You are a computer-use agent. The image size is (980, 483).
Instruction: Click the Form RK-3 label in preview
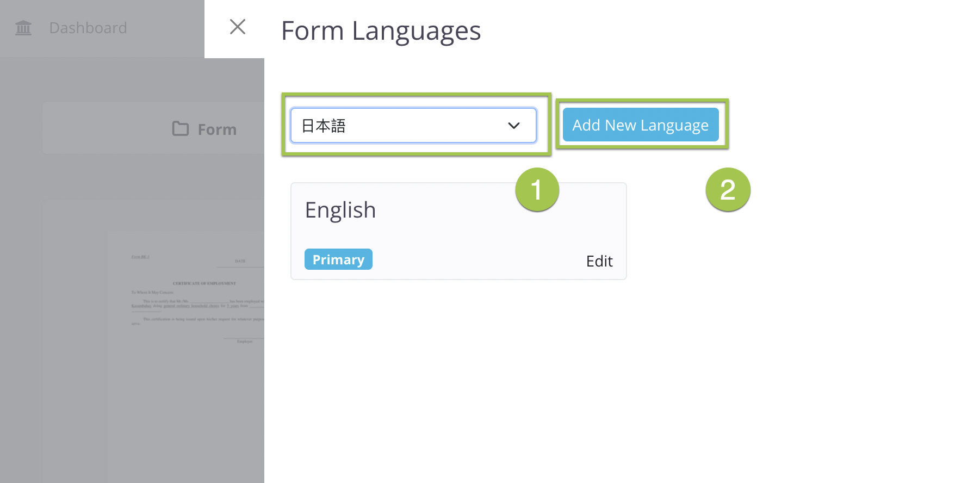(x=140, y=257)
